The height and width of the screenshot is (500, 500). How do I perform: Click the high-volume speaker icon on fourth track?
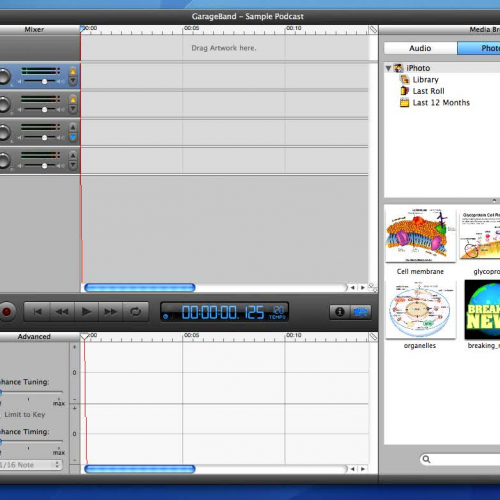[61, 166]
